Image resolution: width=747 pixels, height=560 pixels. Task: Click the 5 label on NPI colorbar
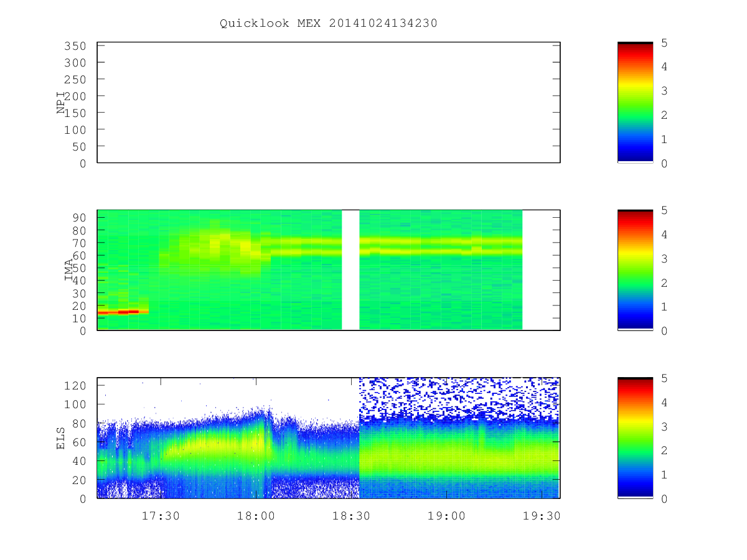665,42
